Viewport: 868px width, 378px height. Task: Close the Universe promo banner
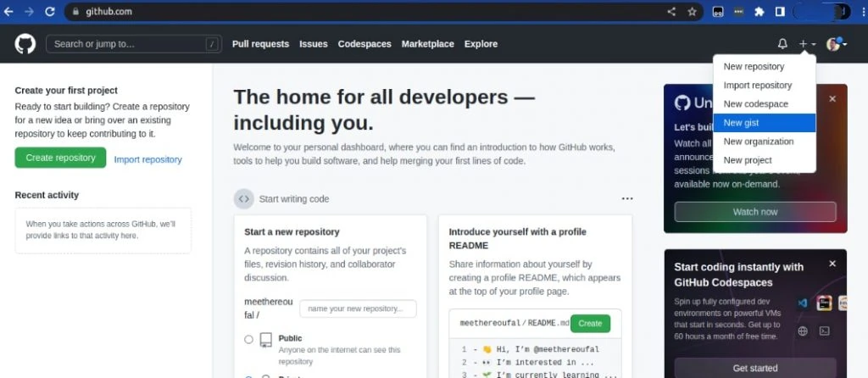coord(832,98)
